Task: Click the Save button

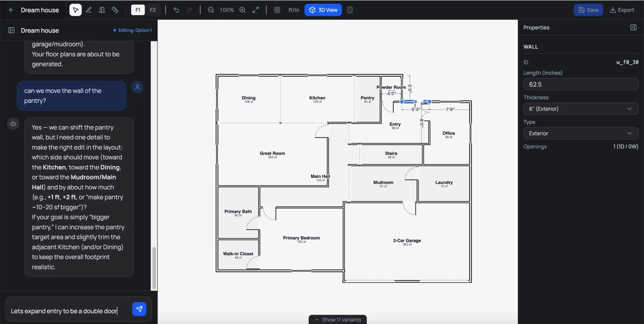Action: pyautogui.click(x=589, y=10)
